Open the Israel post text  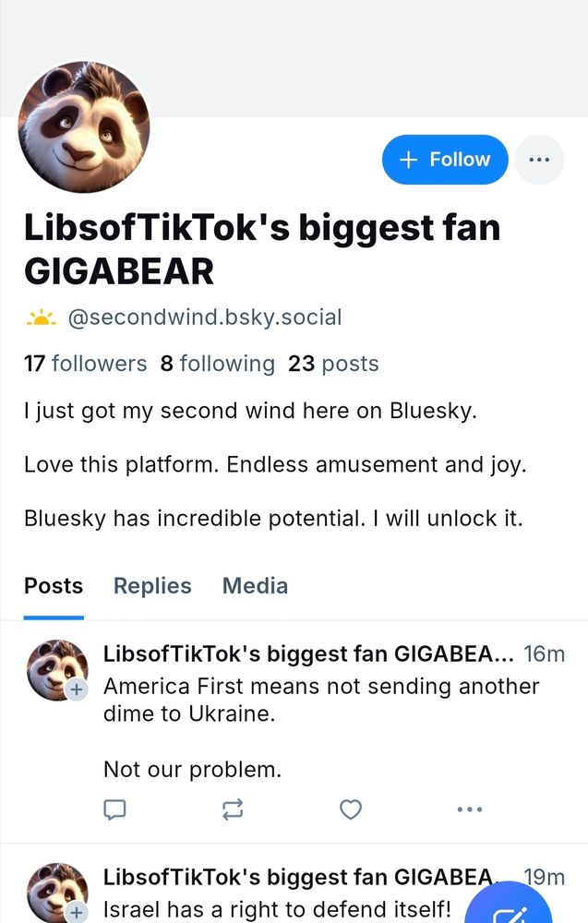click(x=277, y=909)
